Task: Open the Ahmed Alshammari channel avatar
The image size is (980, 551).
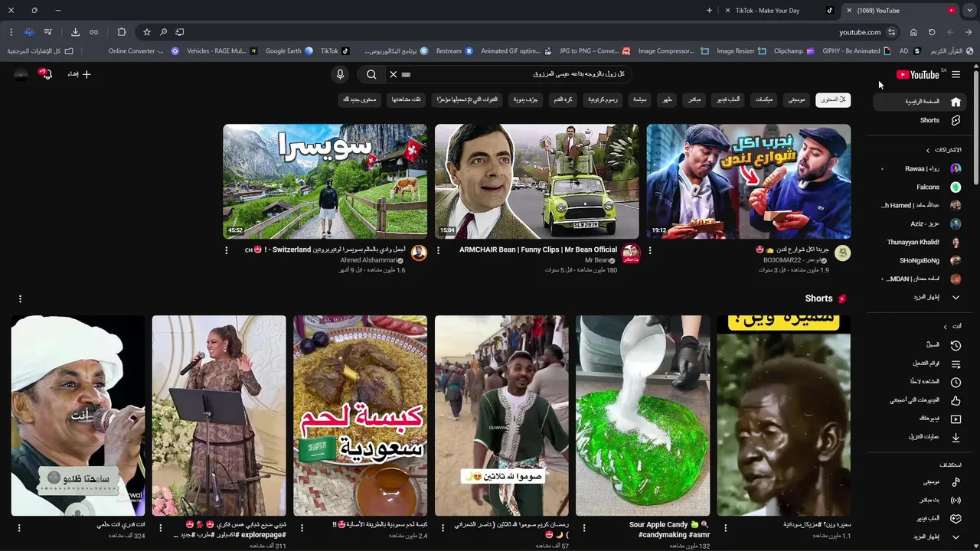Action: click(419, 253)
